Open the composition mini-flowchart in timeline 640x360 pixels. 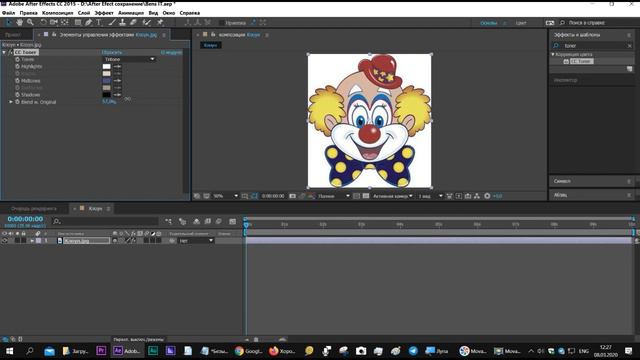pyautogui.click(x=168, y=221)
